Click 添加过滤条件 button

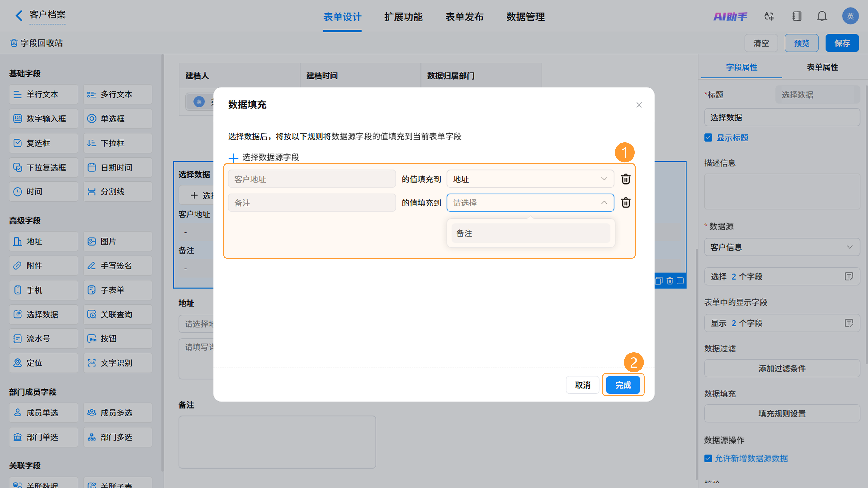(782, 368)
